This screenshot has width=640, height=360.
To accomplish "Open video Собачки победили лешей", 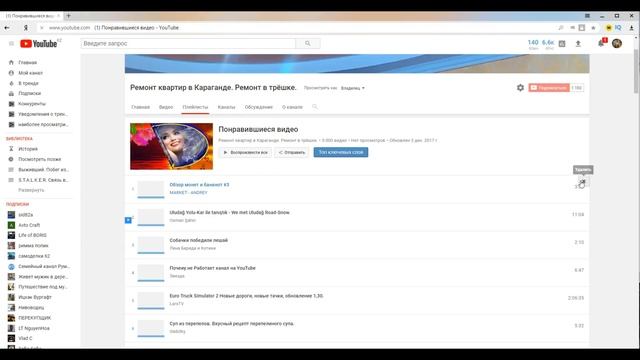I will (x=198, y=240).
